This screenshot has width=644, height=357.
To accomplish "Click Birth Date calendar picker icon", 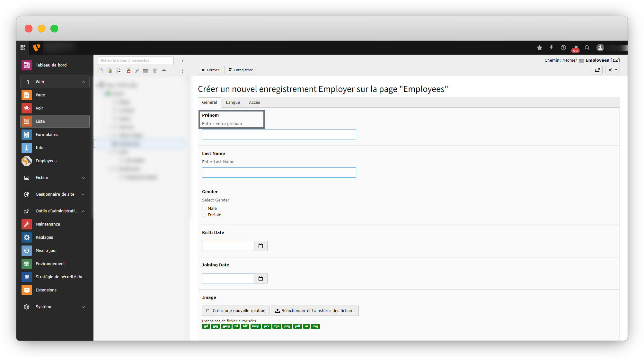I will 260,246.
